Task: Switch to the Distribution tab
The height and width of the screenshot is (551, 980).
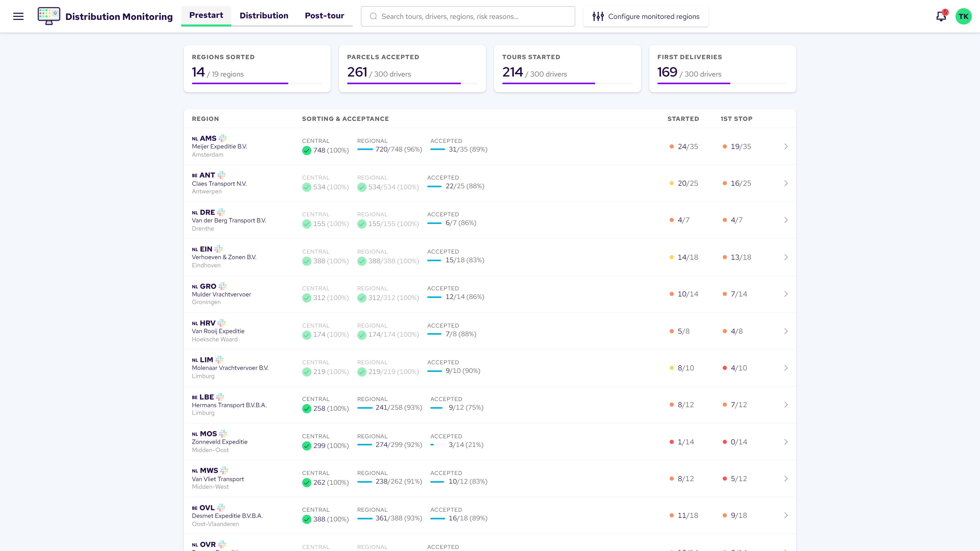Action: tap(264, 16)
